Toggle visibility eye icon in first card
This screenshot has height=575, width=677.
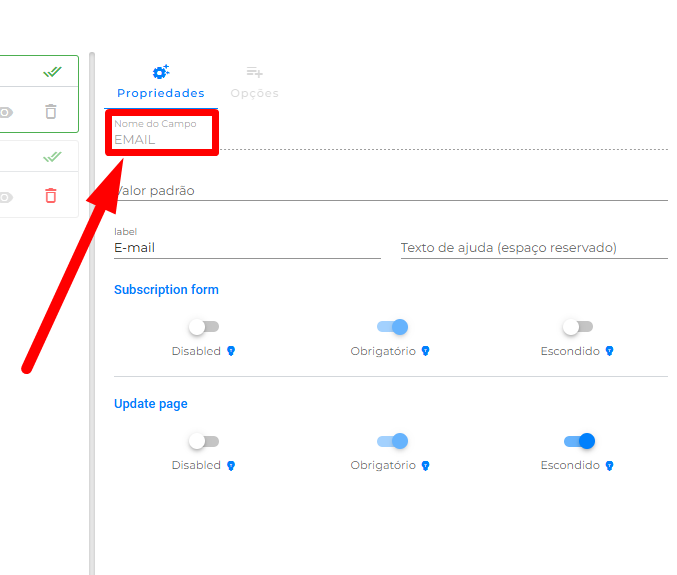coord(6,112)
